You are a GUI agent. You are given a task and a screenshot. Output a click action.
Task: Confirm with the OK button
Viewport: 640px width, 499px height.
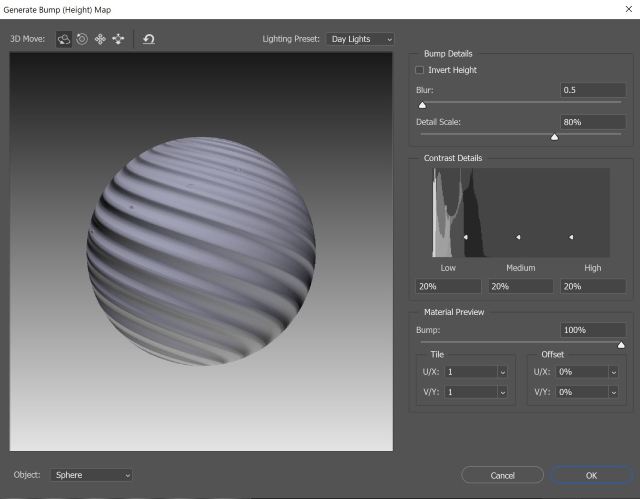coord(591,475)
